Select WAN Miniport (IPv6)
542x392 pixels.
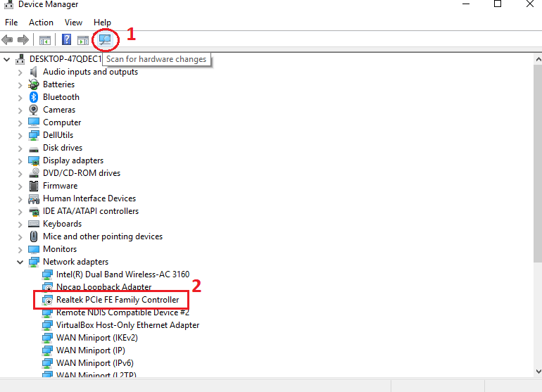pos(95,363)
